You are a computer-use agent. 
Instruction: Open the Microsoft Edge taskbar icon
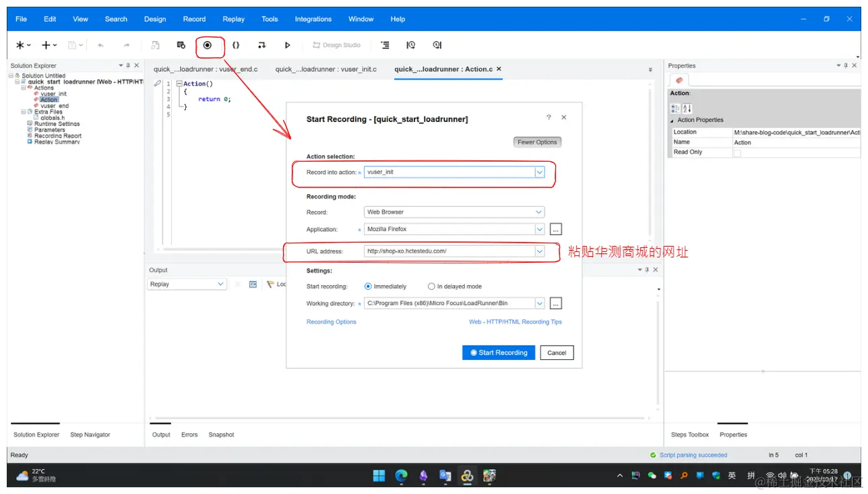pyautogui.click(x=401, y=476)
